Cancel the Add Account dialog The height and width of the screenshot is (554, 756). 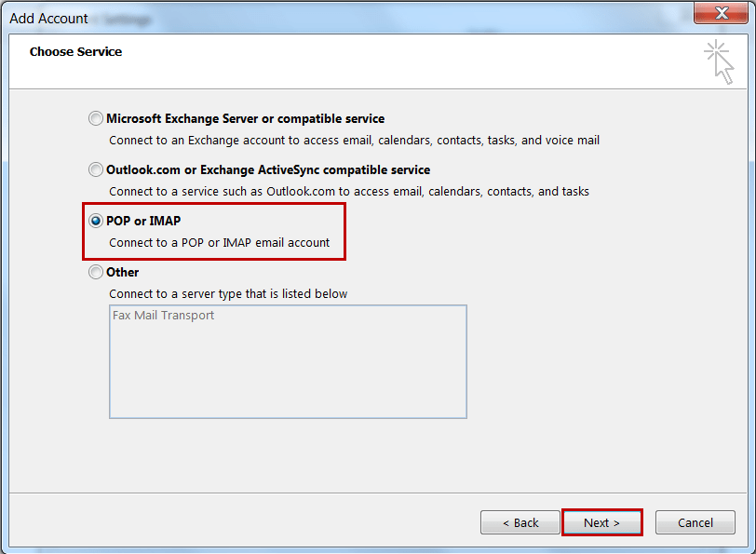click(x=695, y=522)
